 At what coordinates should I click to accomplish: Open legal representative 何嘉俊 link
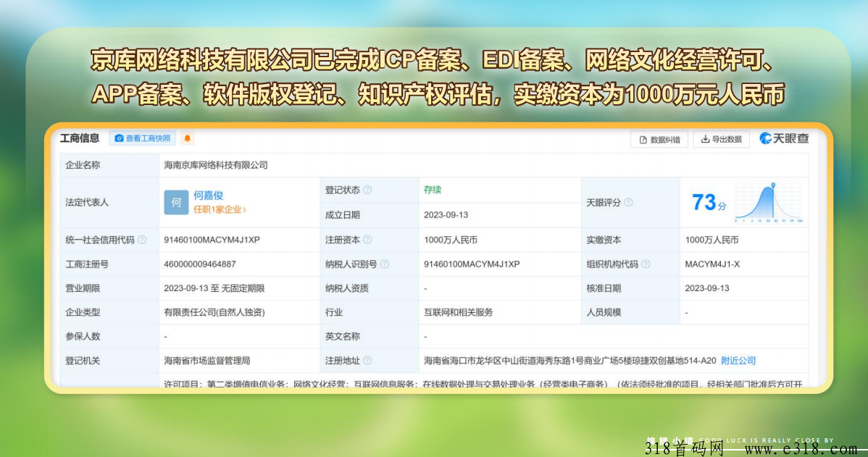(209, 196)
